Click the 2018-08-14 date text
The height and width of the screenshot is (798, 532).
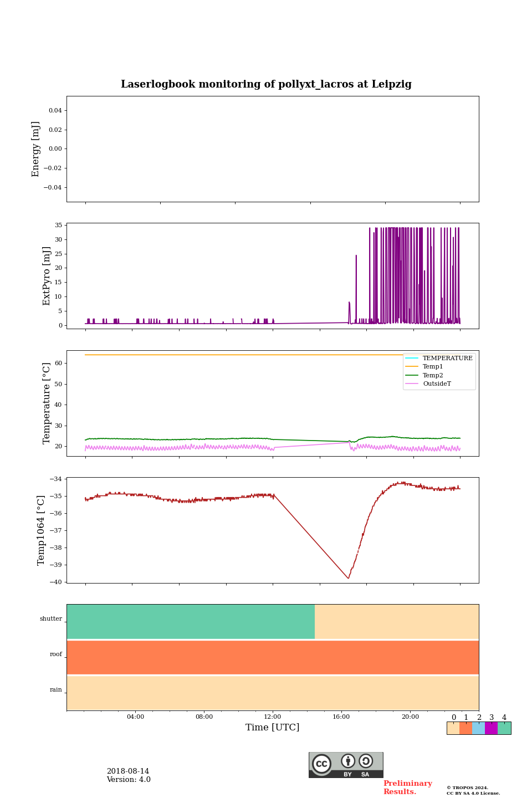128,771
